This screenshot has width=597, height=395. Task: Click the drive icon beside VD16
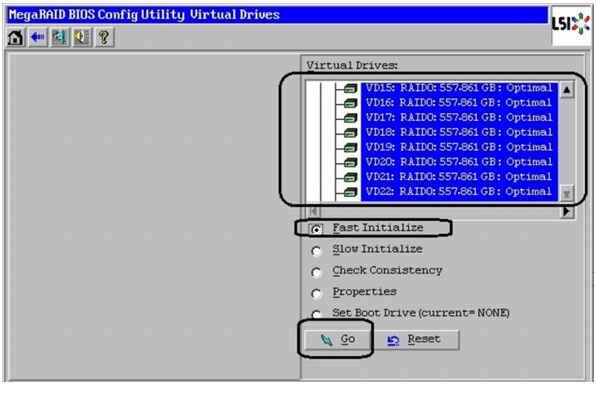pos(350,103)
